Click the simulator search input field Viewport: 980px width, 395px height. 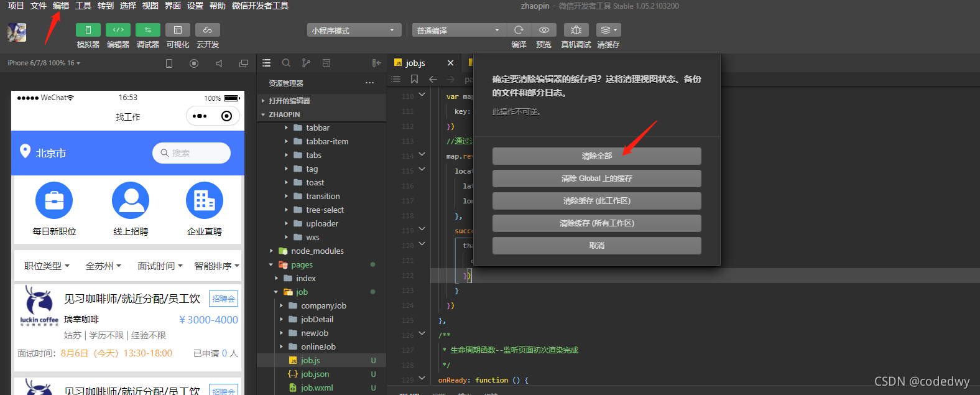point(192,153)
